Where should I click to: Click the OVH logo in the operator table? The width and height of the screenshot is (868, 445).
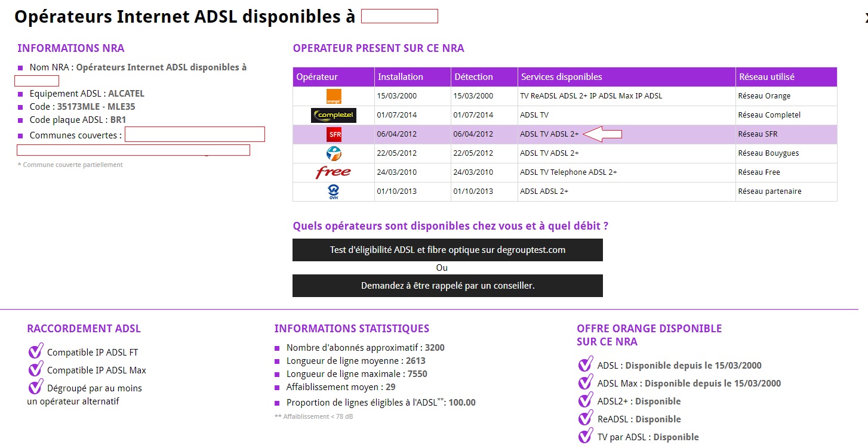click(x=333, y=191)
